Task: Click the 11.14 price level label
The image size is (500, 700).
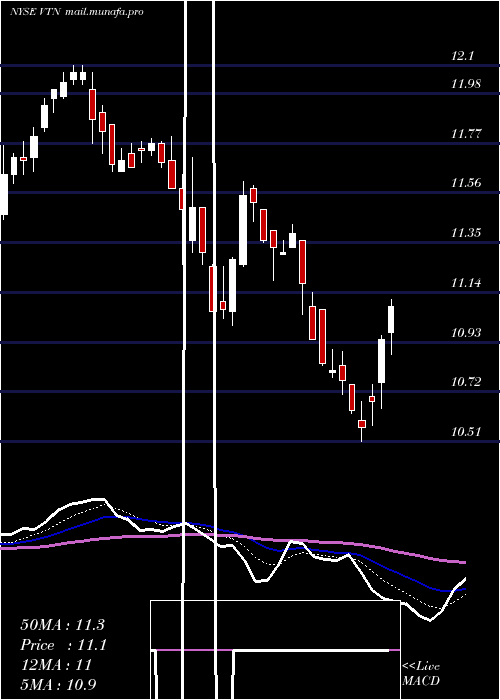Action: tap(466, 283)
